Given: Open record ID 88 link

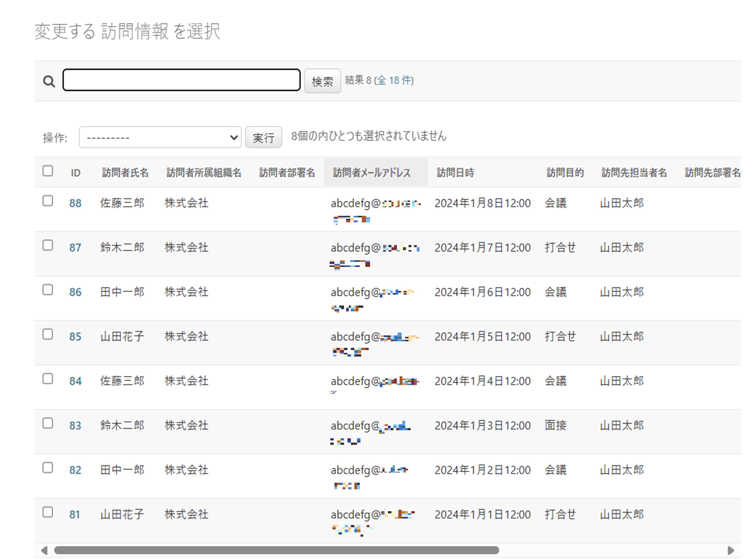Looking at the screenshot, I should [x=75, y=203].
